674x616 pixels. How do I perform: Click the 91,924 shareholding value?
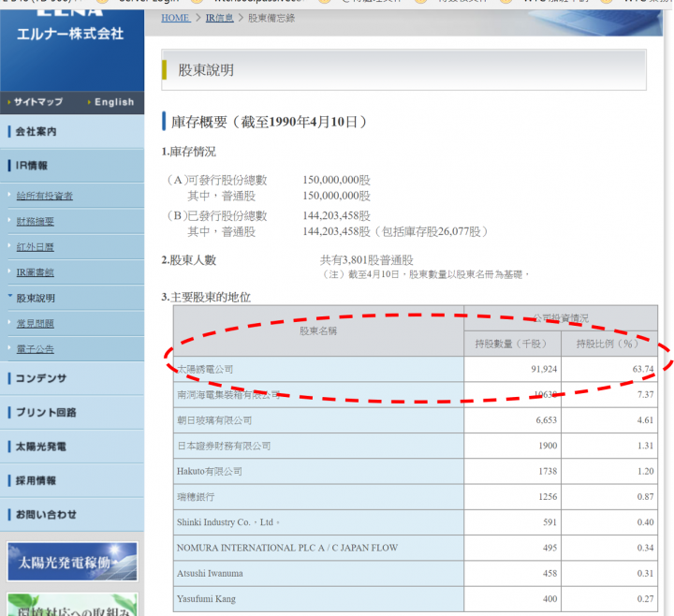click(544, 369)
